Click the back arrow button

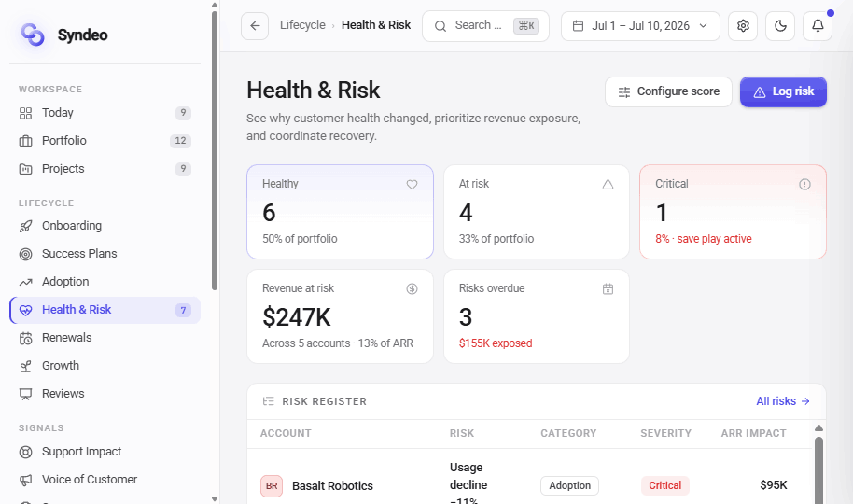[x=255, y=25]
